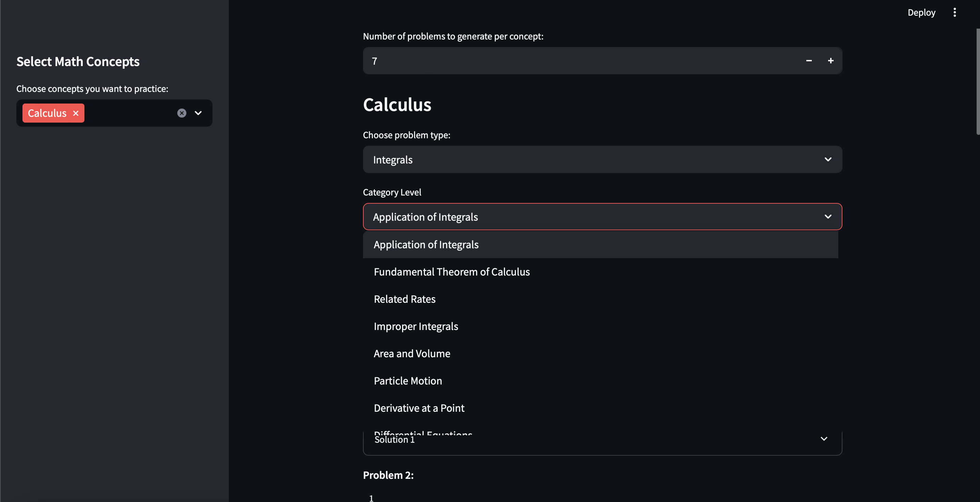Select Application of Integrals option
The image size is (980, 502).
(x=426, y=245)
